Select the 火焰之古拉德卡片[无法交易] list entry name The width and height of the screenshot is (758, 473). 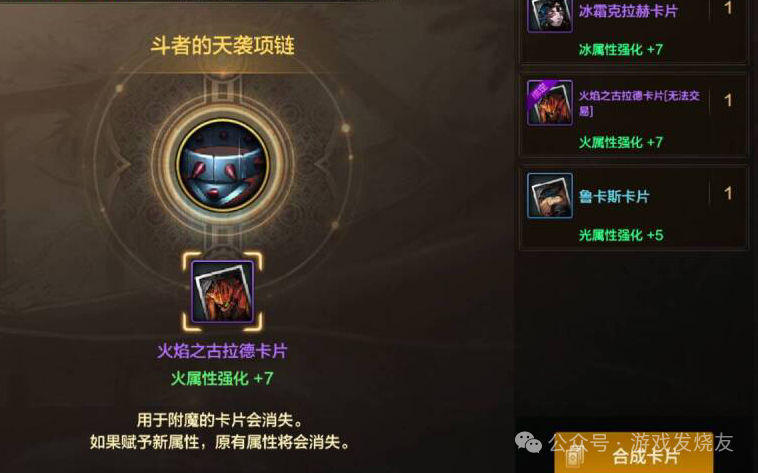(639, 103)
